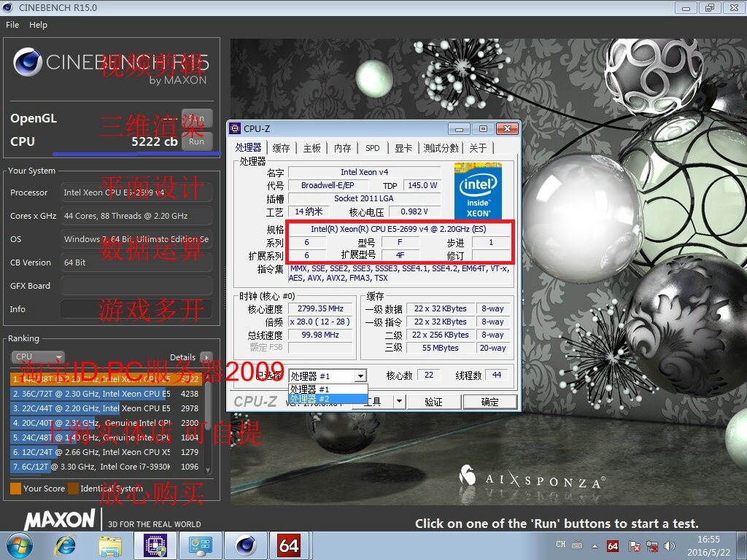The image size is (747, 560).
Task: Click the 确定 button in CPU-Z
Action: (x=489, y=402)
